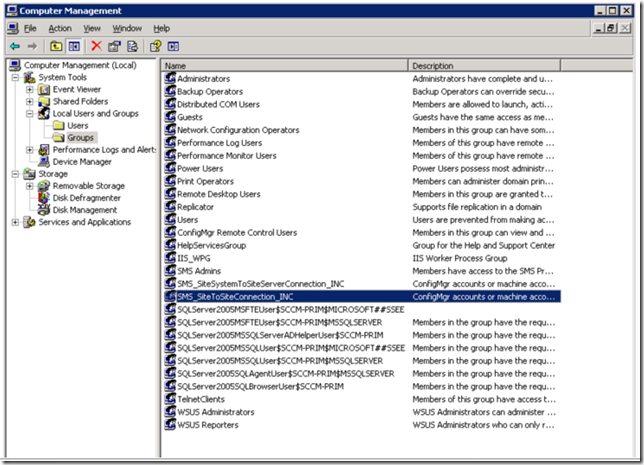Expand the Services and Applications node
This screenshot has width=644, height=465.
[15, 222]
